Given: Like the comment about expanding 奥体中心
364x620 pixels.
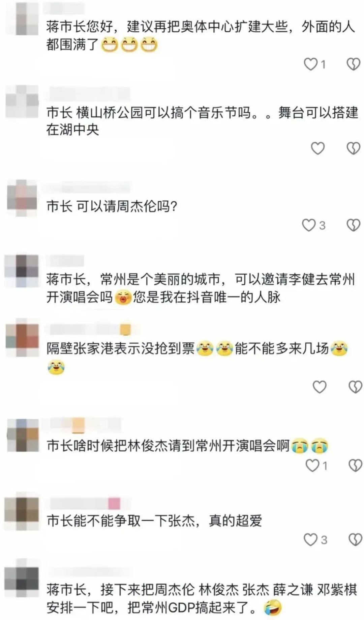Looking at the screenshot, I should [310, 64].
